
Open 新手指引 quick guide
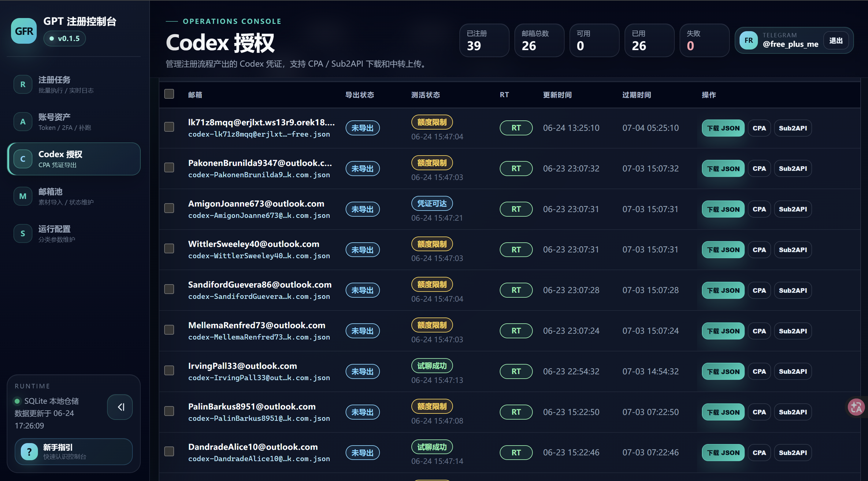[74, 452]
